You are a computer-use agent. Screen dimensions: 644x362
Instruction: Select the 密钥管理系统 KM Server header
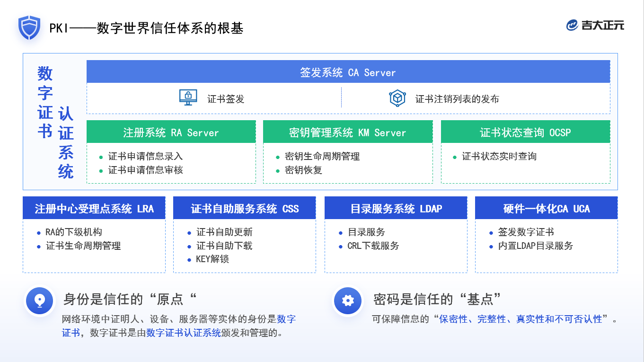(347, 132)
